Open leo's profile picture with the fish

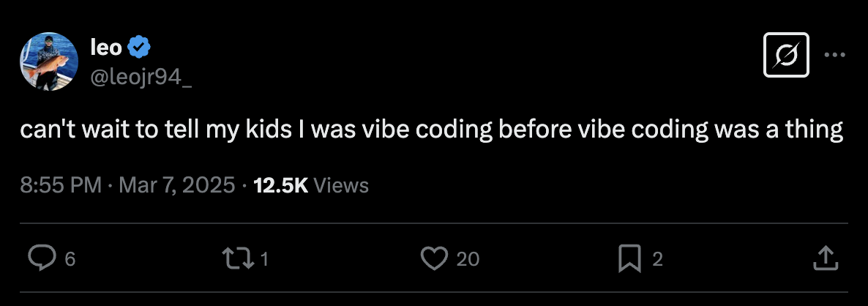pos(49,61)
